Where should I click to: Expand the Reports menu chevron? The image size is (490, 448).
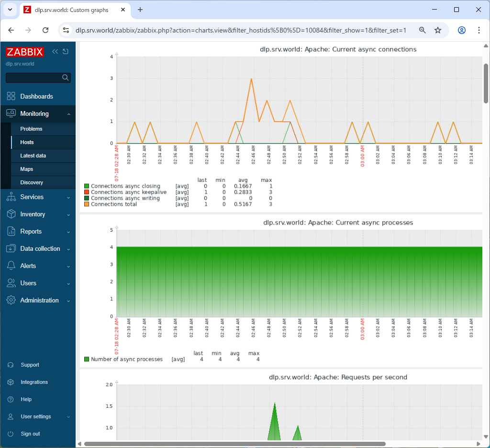click(69, 232)
